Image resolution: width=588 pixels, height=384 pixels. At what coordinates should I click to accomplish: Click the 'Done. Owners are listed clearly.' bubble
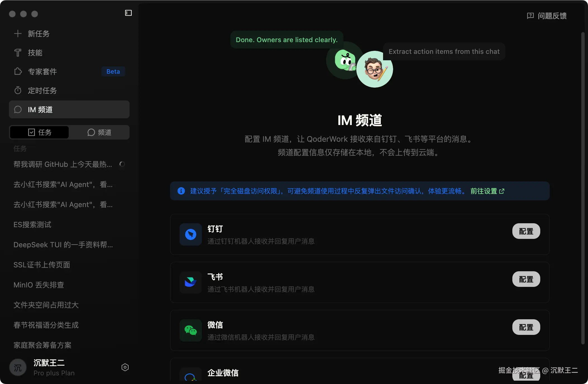(287, 40)
